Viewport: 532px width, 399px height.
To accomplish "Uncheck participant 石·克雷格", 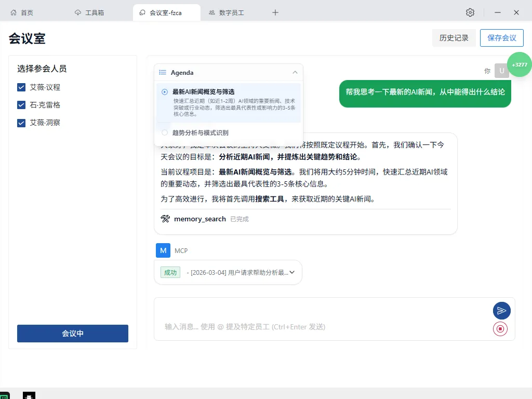I will point(21,105).
